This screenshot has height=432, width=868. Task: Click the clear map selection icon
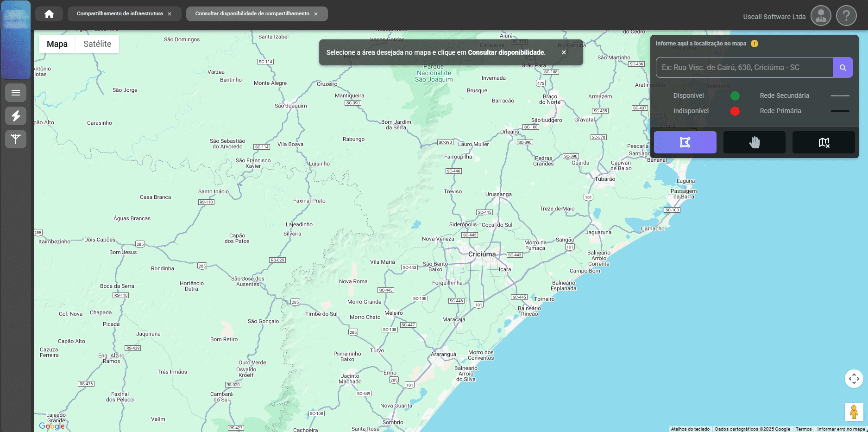tap(823, 142)
